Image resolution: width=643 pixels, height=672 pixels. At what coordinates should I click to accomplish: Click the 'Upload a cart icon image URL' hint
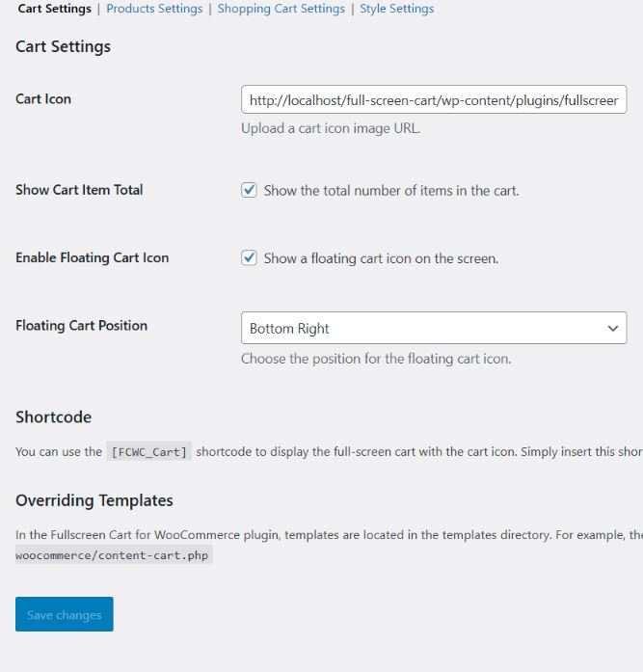click(x=330, y=128)
